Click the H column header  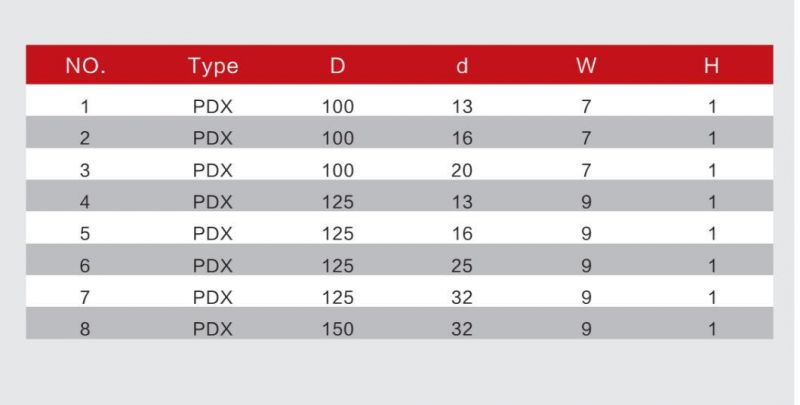coord(711,66)
